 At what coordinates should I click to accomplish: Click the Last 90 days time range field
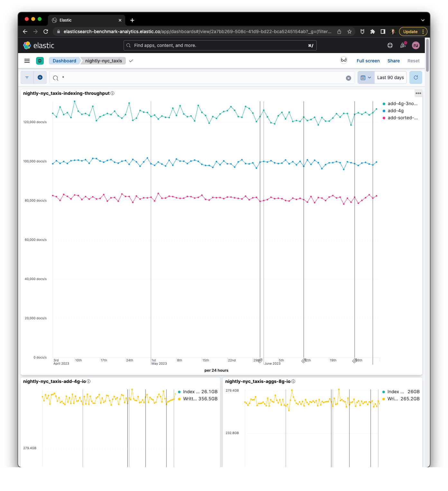pos(390,77)
